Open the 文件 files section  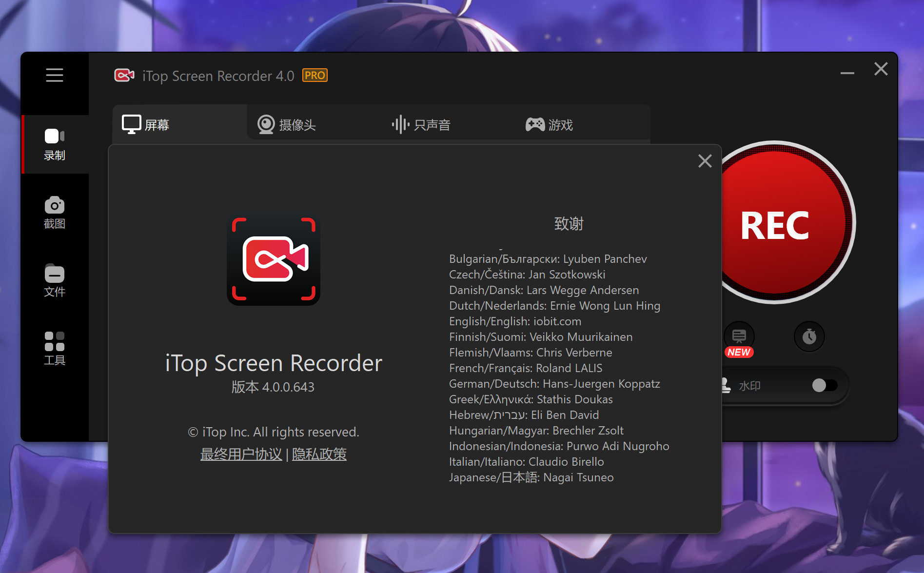pos(55,280)
